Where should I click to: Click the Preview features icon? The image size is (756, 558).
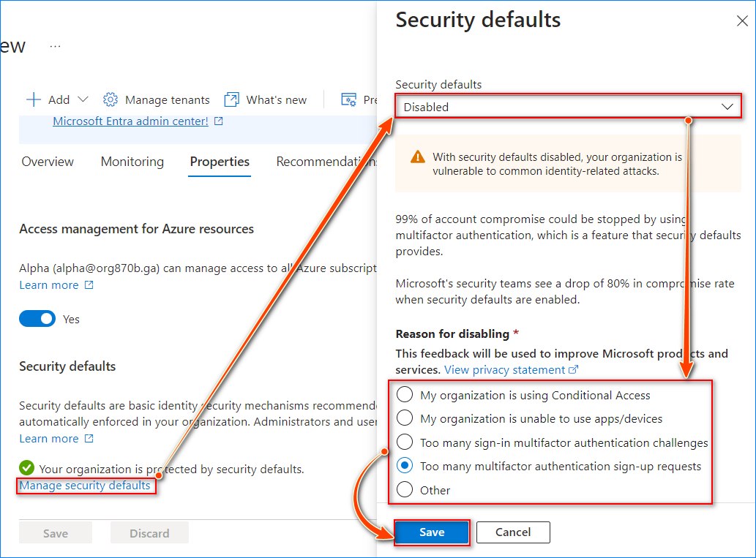pos(348,99)
